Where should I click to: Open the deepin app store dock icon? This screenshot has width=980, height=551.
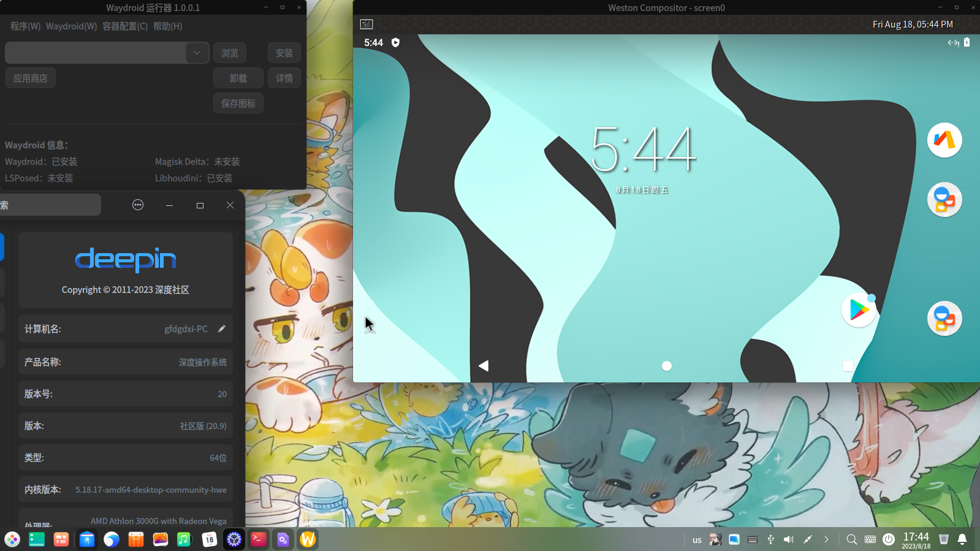click(136, 539)
